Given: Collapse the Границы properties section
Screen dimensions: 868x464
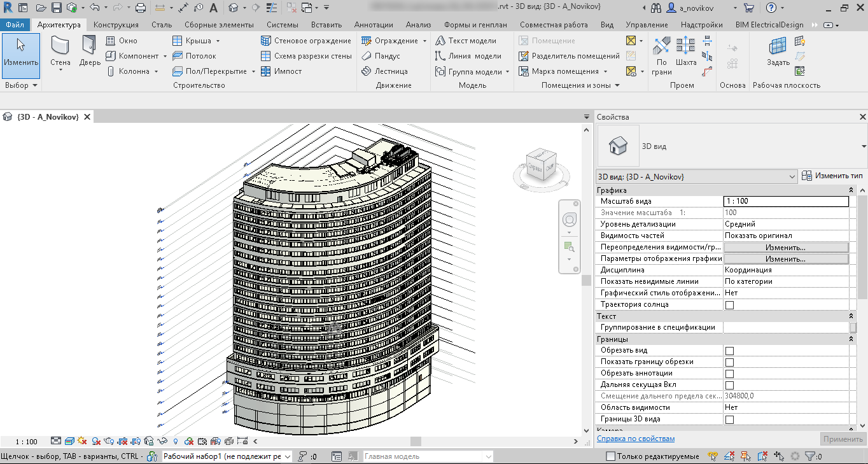Looking at the screenshot, I should click(x=851, y=339).
